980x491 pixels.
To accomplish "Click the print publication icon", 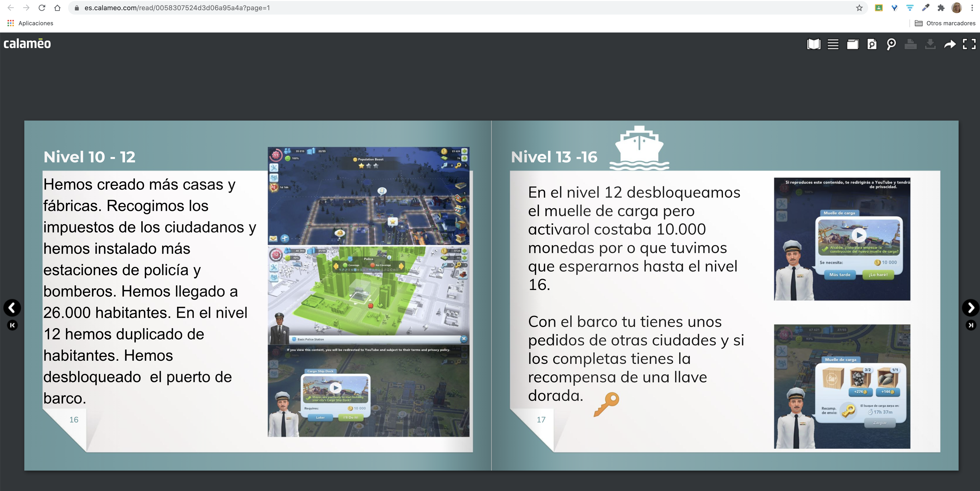I will [910, 44].
